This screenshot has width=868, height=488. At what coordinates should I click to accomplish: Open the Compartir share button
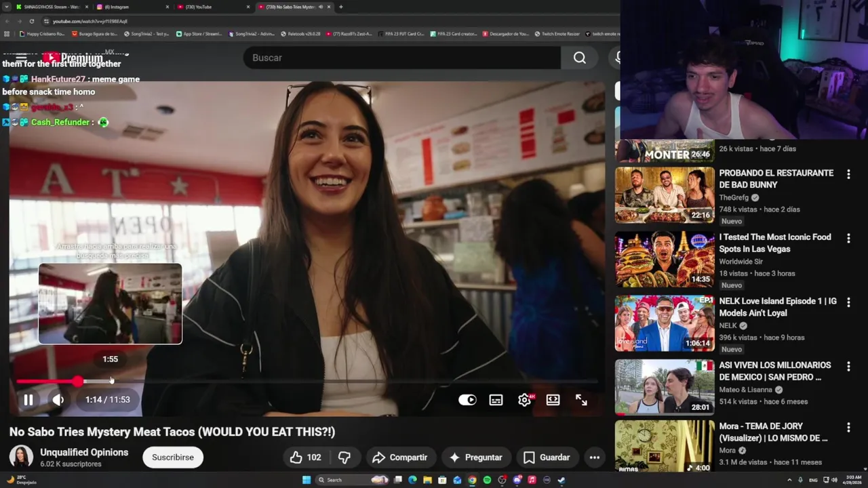click(x=399, y=457)
